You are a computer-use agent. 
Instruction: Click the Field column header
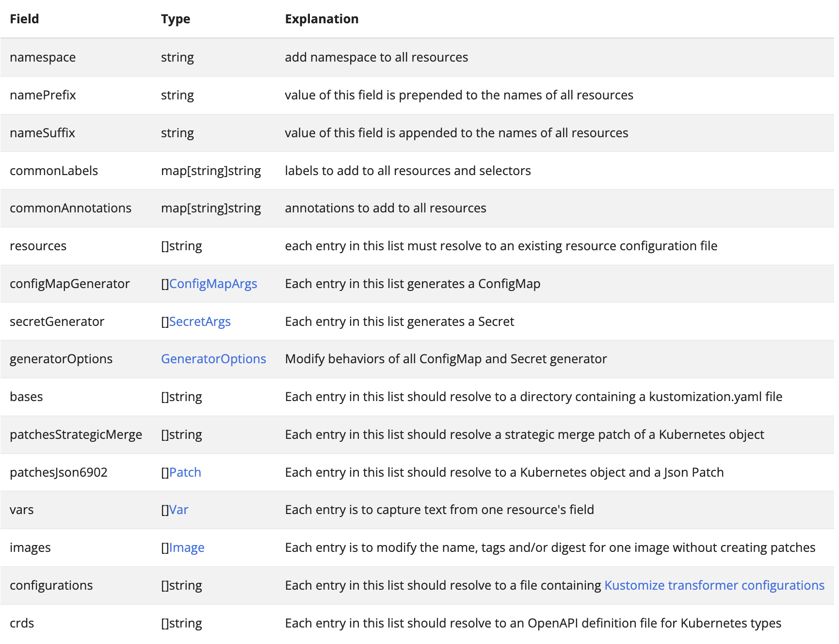click(x=24, y=19)
